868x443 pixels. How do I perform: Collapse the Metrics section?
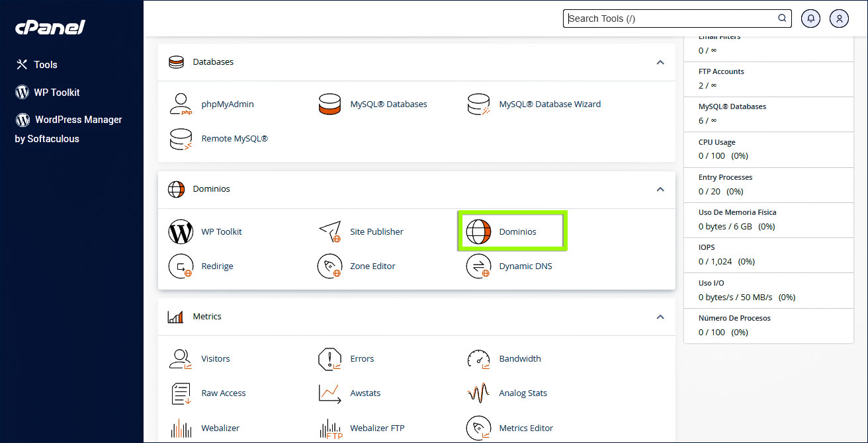click(660, 317)
